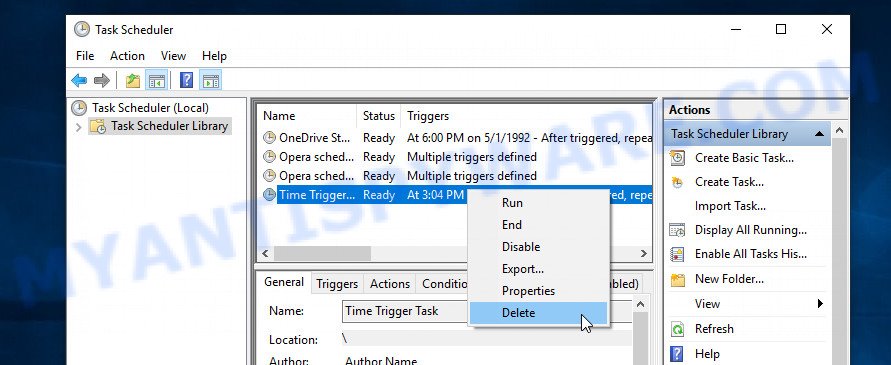Switch to the Conditions tab
The image size is (891, 365).
(443, 284)
